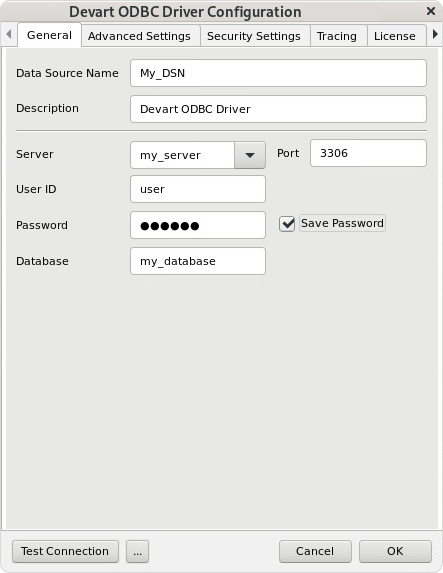Focus the Password field

click(198, 225)
